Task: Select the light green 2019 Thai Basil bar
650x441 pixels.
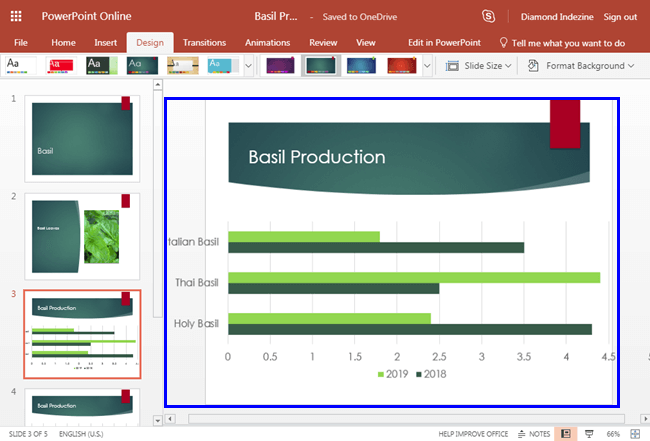Action: point(413,277)
